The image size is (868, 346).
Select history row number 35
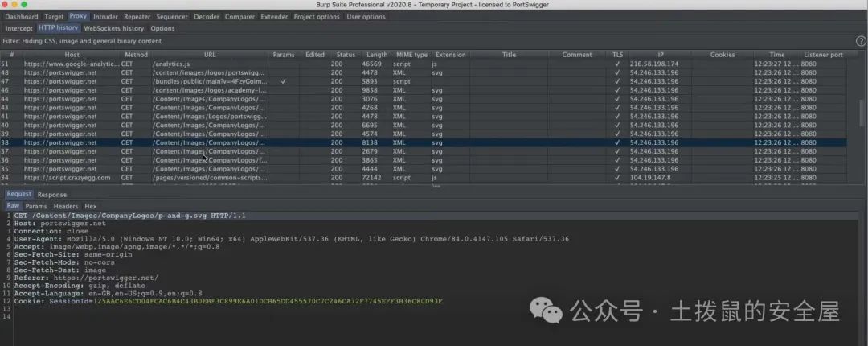click(423, 169)
